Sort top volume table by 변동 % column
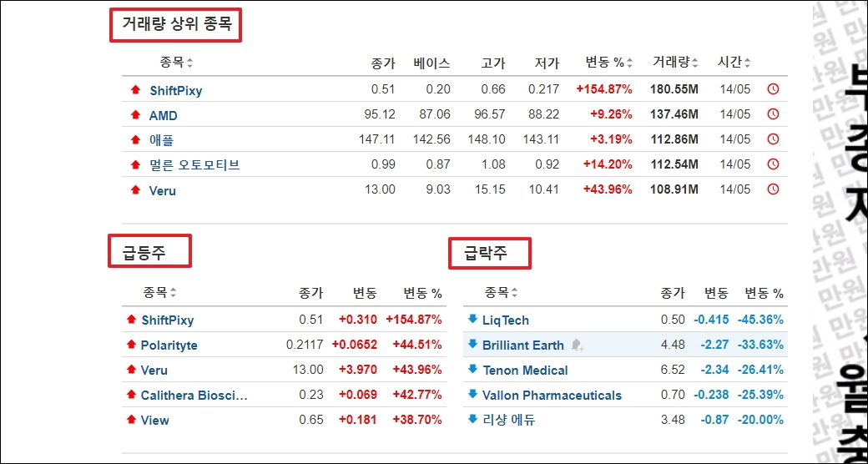 (609, 63)
